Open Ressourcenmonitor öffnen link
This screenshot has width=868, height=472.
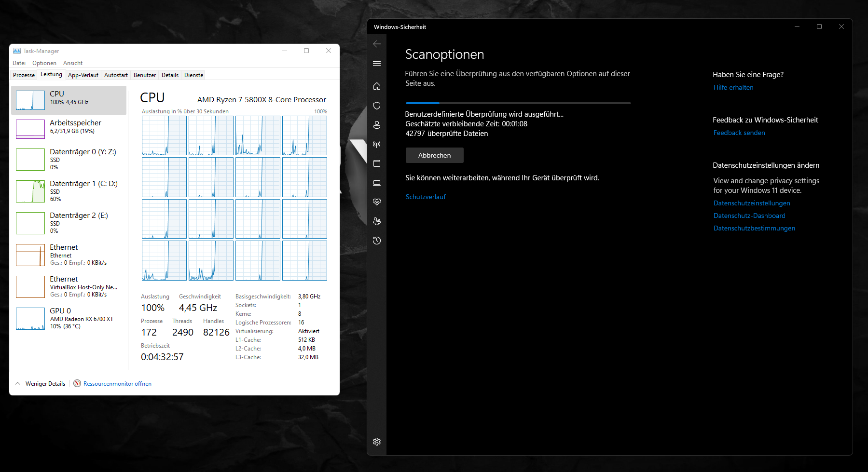[x=117, y=384]
